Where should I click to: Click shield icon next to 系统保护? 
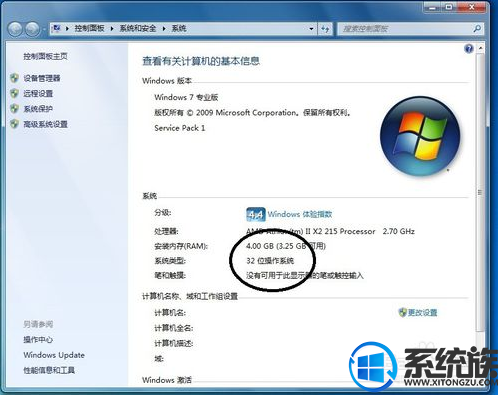[x=14, y=109]
